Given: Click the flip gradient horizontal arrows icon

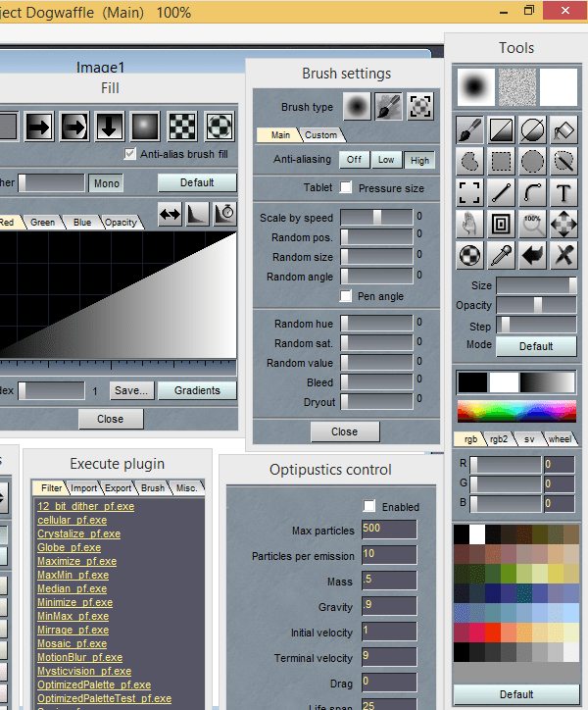Looking at the screenshot, I should click(171, 214).
